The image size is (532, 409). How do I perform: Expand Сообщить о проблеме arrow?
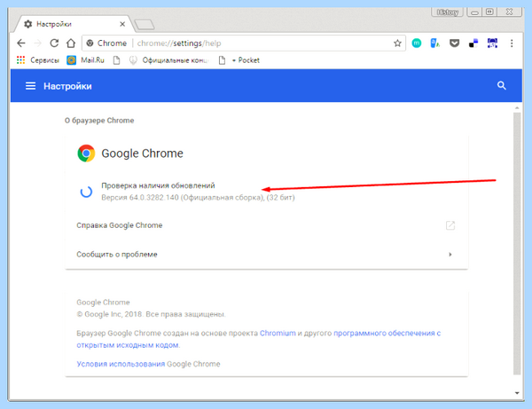pos(450,255)
